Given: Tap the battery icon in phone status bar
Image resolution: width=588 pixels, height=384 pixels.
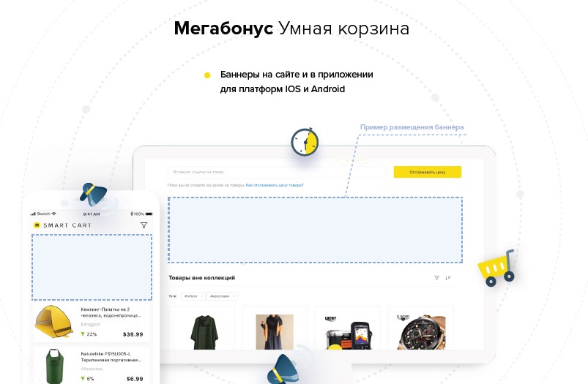Looking at the screenshot, I should (149, 214).
